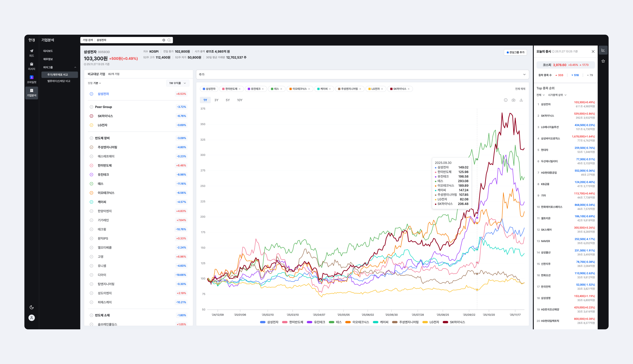The image size is (633, 364).
Task: Uncheck the SK하이닉스 comparison checkbox
Action: (91, 116)
